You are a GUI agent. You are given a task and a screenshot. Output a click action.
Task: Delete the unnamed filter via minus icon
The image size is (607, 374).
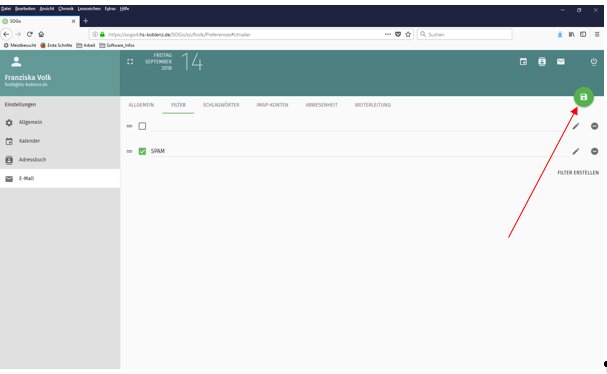[x=595, y=126]
